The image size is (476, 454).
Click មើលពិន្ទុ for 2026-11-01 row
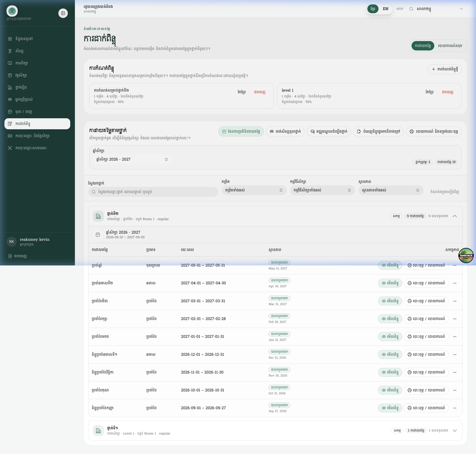tap(390, 372)
